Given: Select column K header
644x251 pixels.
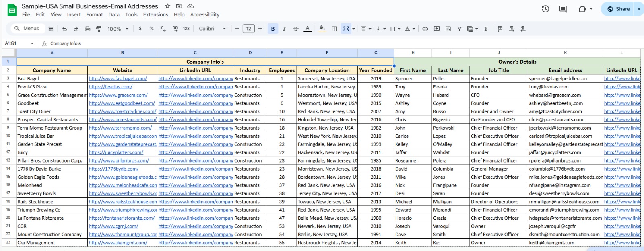Looking at the screenshot, I should pos(565,53).
